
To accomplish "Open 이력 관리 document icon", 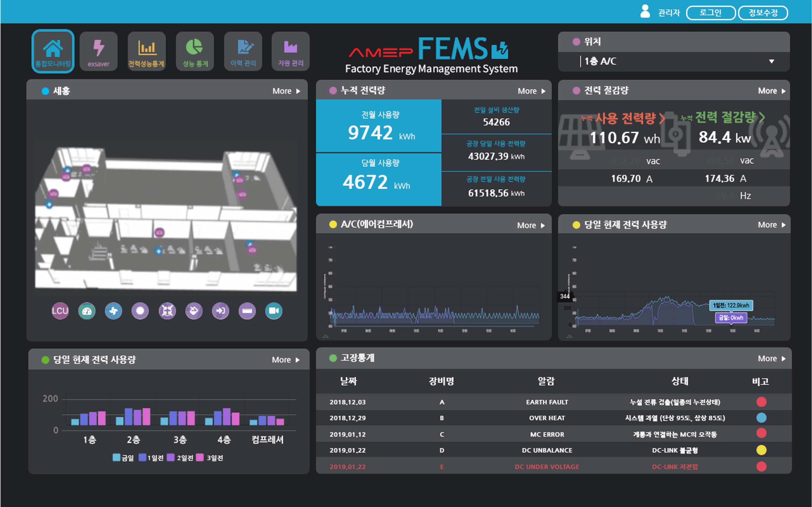I will (243, 51).
